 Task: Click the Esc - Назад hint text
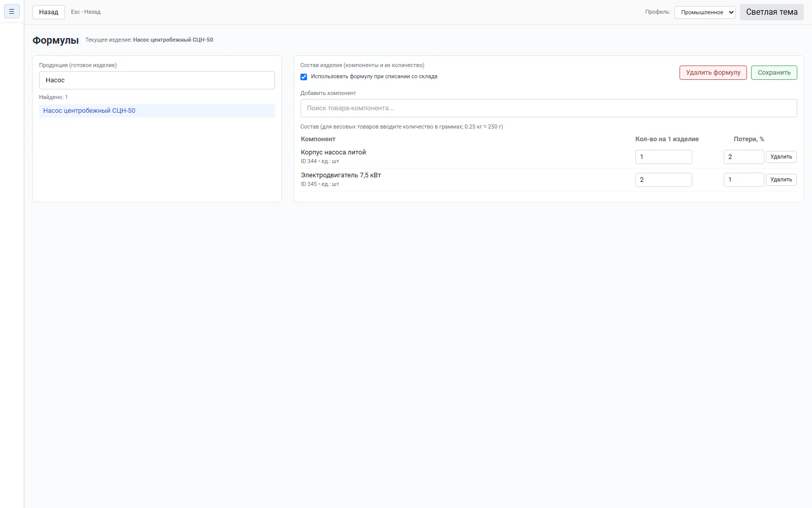coord(86,12)
